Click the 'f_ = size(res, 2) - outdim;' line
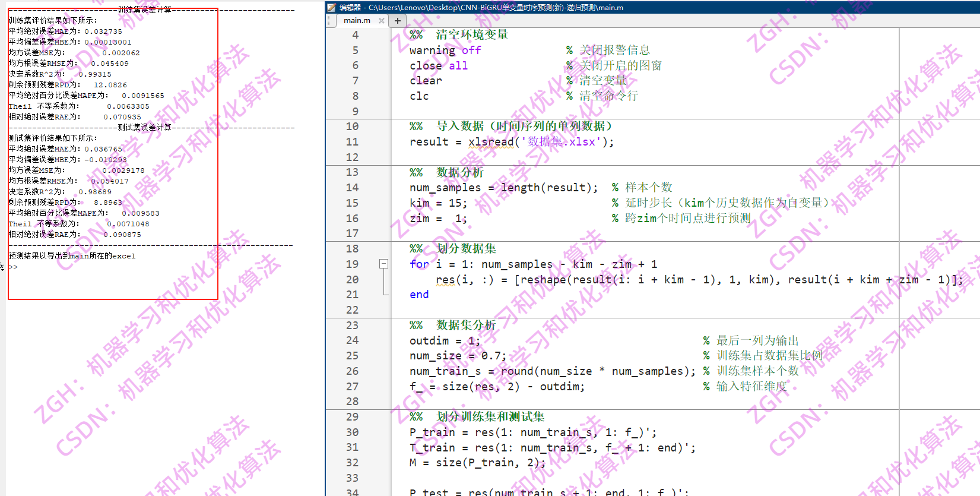This screenshot has height=496, width=980. (497, 387)
